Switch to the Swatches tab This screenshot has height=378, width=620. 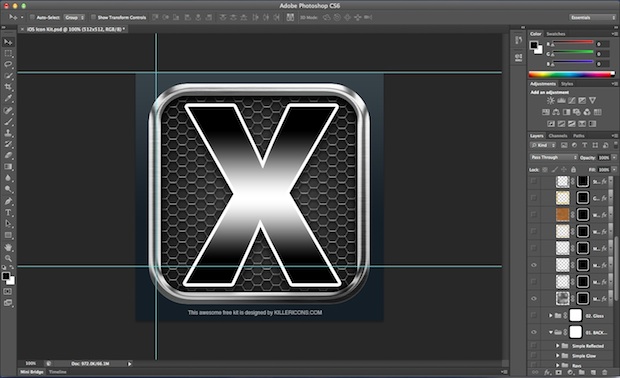556,34
